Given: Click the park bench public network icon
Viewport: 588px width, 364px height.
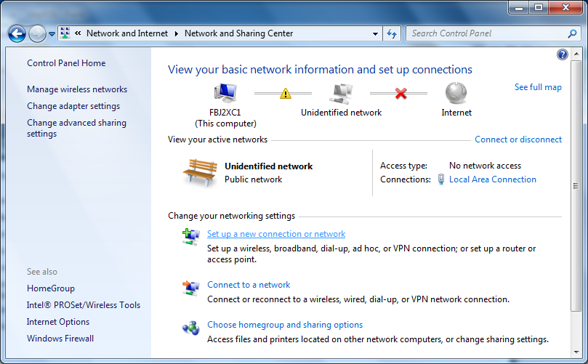Looking at the screenshot, I should [x=200, y=172].
